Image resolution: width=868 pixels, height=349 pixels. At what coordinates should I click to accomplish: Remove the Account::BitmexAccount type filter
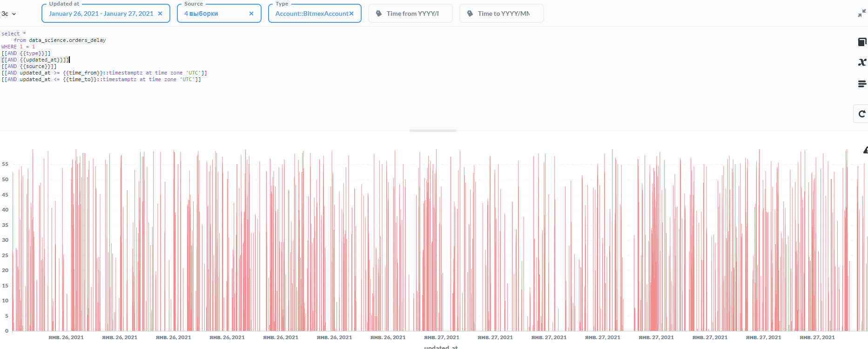pyautogui.click(x=351, y=14)
